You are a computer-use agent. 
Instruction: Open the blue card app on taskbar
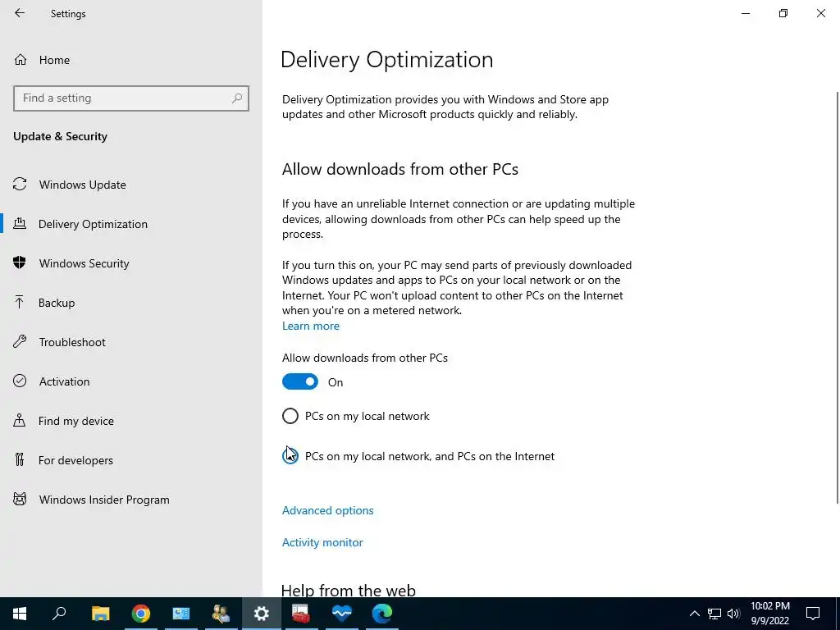coord(181,614)
